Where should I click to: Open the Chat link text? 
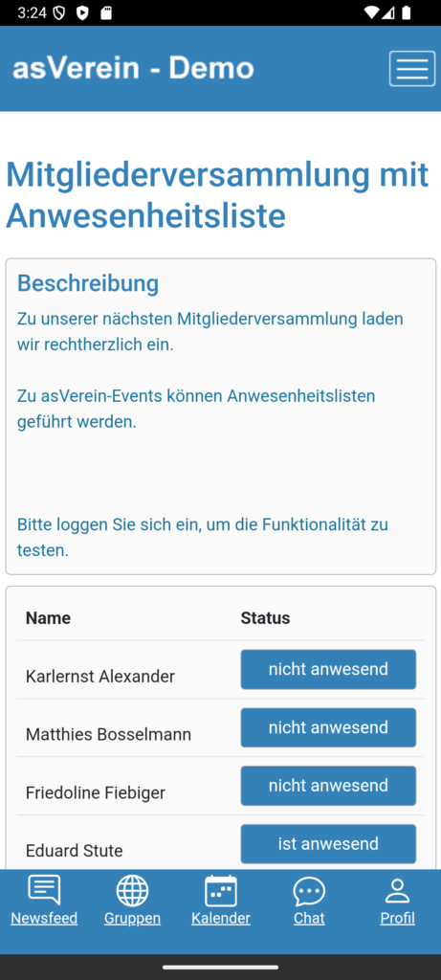tap(309, 918)
